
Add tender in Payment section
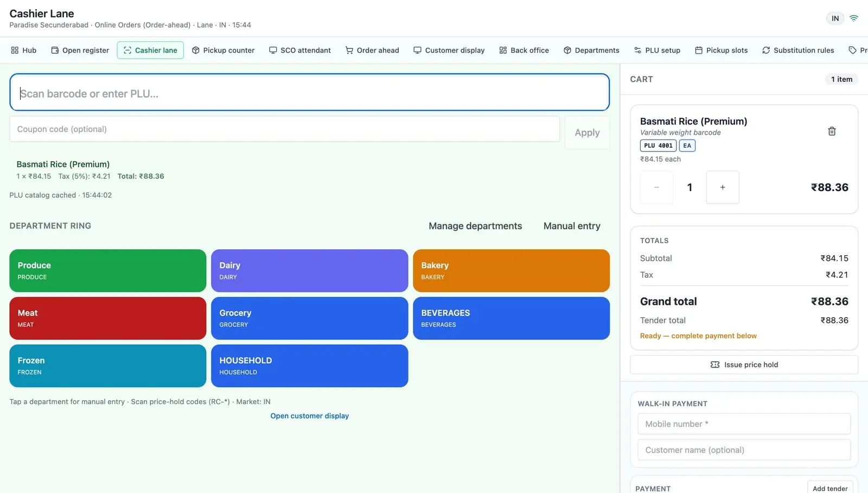click(830, 488)
